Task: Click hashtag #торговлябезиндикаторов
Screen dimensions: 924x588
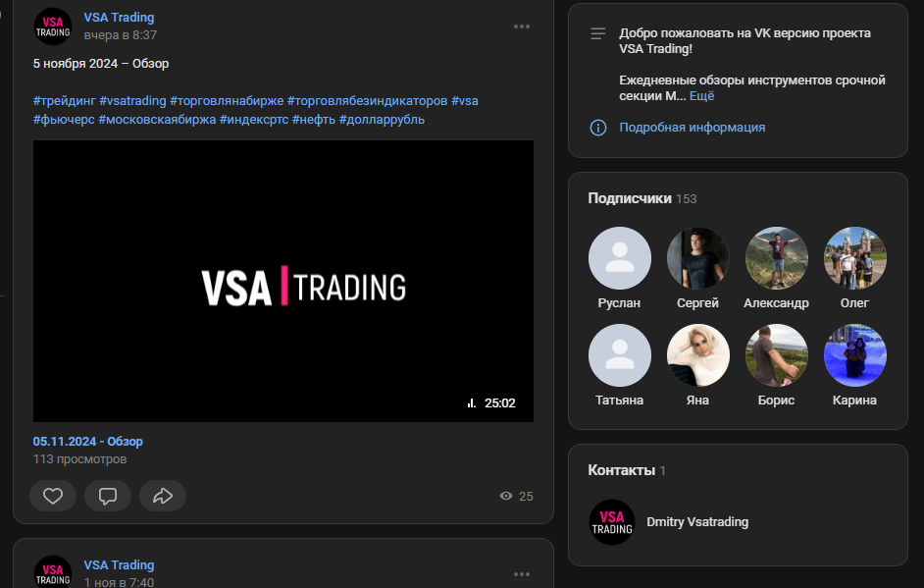Action: [367, 101]
